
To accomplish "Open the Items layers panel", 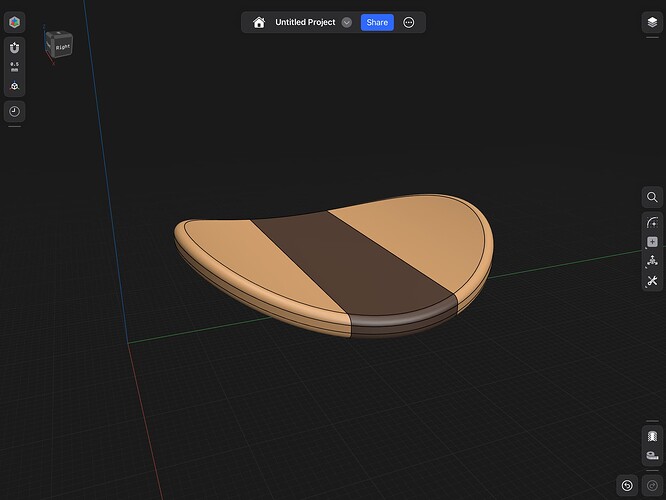I will (x=652, y=22).
